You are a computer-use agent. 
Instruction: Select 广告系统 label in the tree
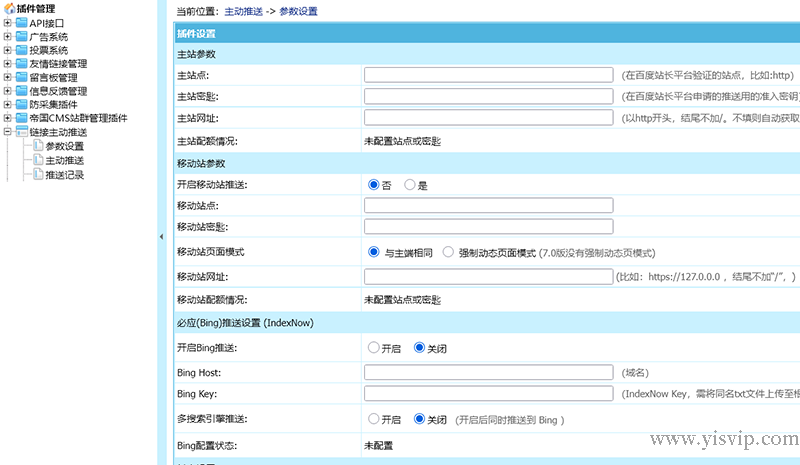[48, 37]
